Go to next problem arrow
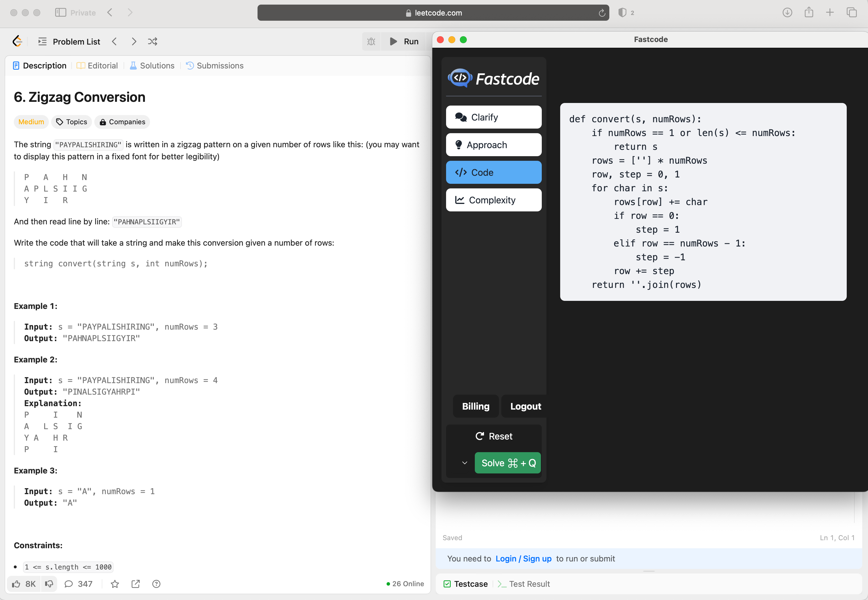This screenshot has width=868, height=600. [134, 41]
